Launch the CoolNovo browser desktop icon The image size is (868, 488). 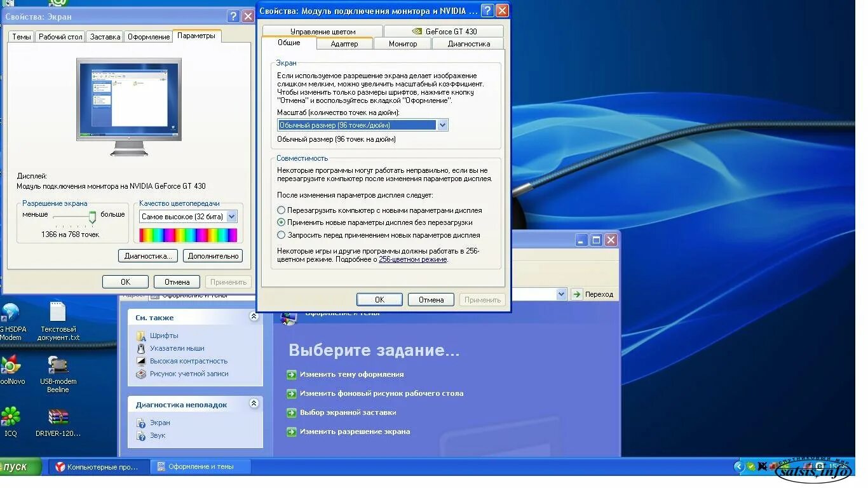point(11,370)
